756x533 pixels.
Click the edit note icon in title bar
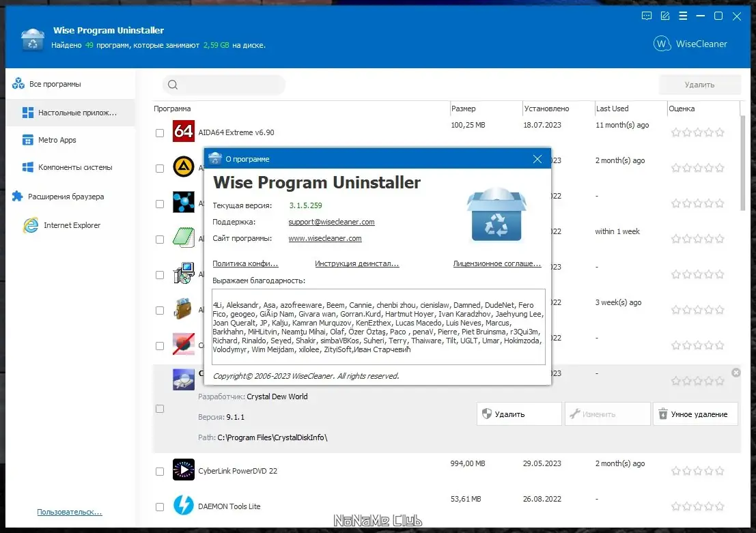tap(665, 16)
